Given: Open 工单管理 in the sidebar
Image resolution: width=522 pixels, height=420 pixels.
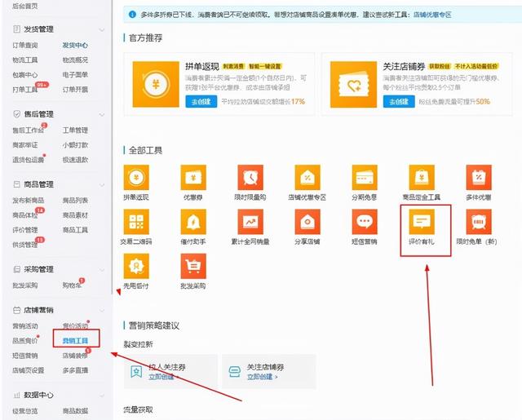Looking at the screenshot, I should pos(75,130).
